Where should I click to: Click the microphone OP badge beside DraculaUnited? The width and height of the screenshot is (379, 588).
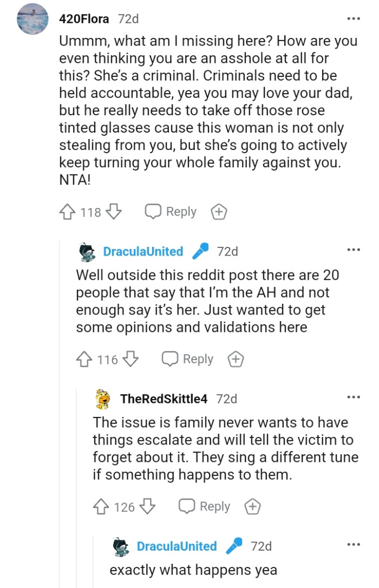coord(199,251)
